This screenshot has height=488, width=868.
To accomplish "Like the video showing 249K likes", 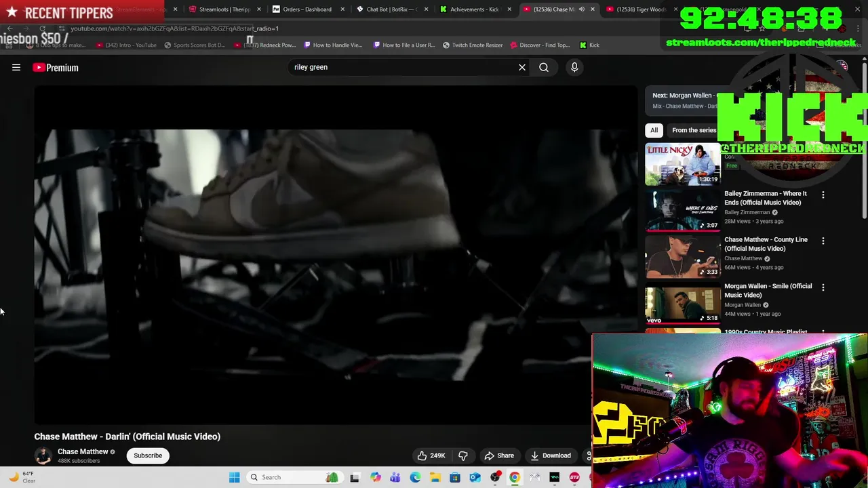I will pos(431,455).
